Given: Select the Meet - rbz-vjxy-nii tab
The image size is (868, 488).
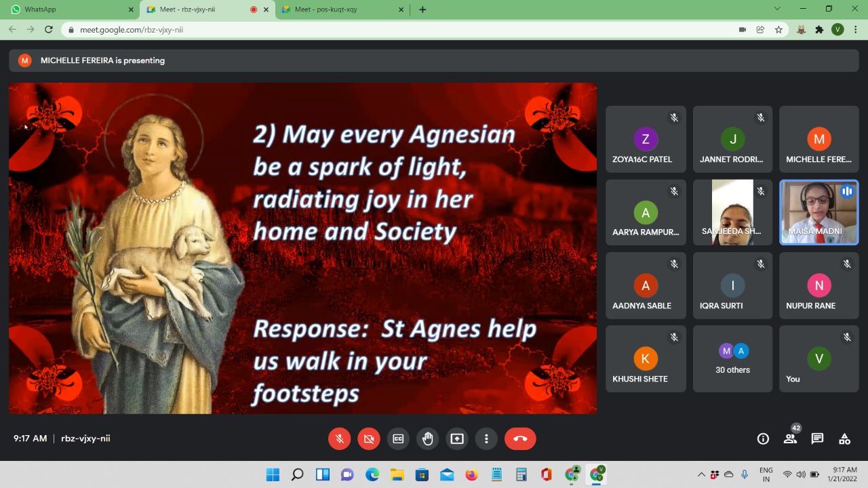Looking at the screenshot, I should click(x=208, y=9).
